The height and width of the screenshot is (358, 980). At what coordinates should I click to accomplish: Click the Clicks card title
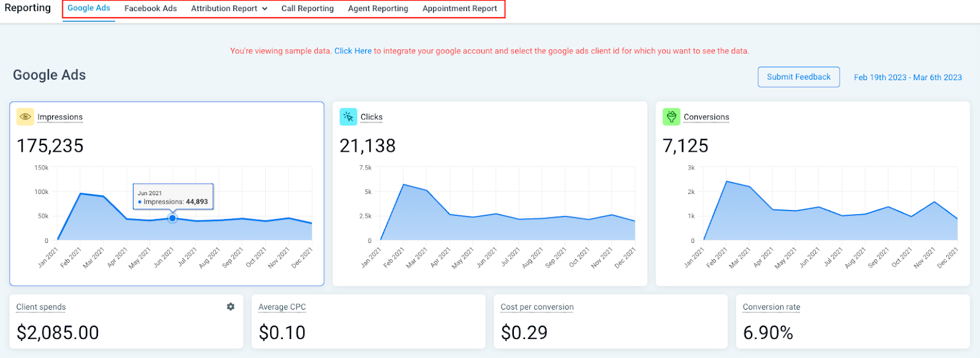371,117
